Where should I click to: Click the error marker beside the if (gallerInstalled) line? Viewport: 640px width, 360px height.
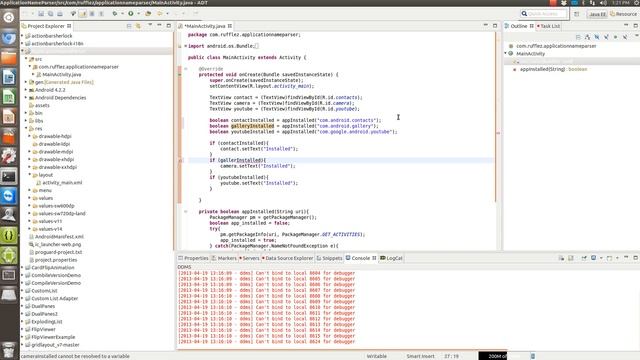[180, 160]
